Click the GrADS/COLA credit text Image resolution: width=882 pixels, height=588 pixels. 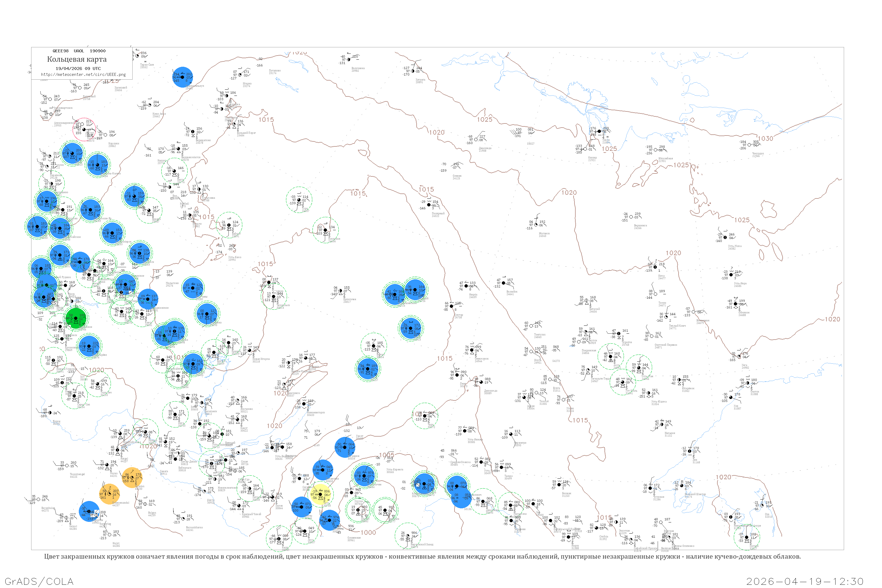(39, 581)
